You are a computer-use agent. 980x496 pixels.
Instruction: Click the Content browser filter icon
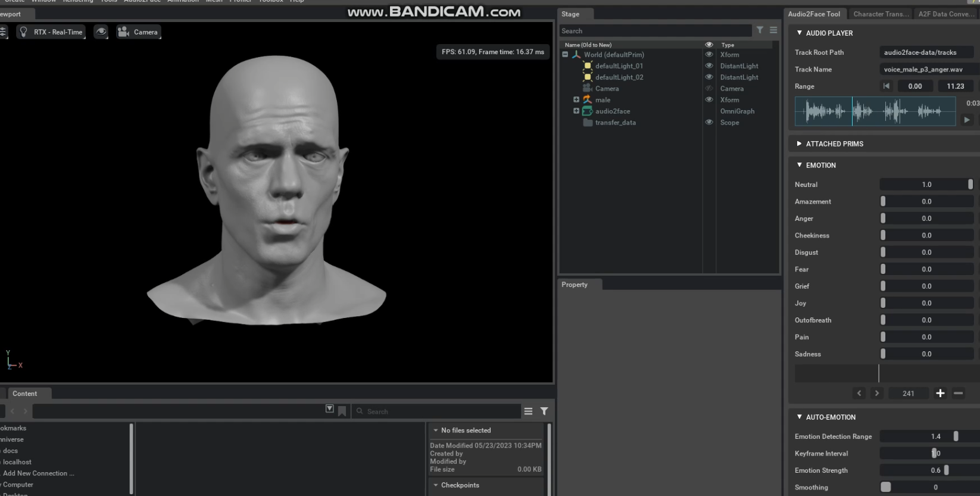coord(544,411)
